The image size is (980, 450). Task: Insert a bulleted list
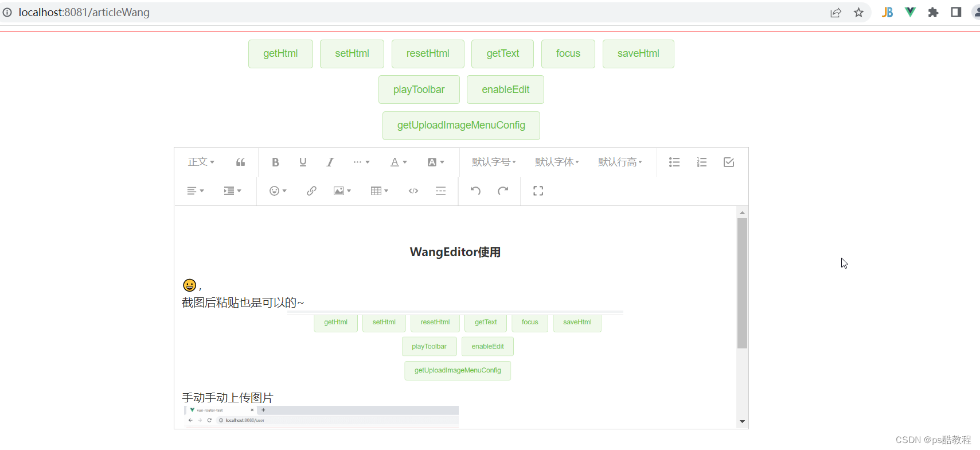[x=674, y=162]
